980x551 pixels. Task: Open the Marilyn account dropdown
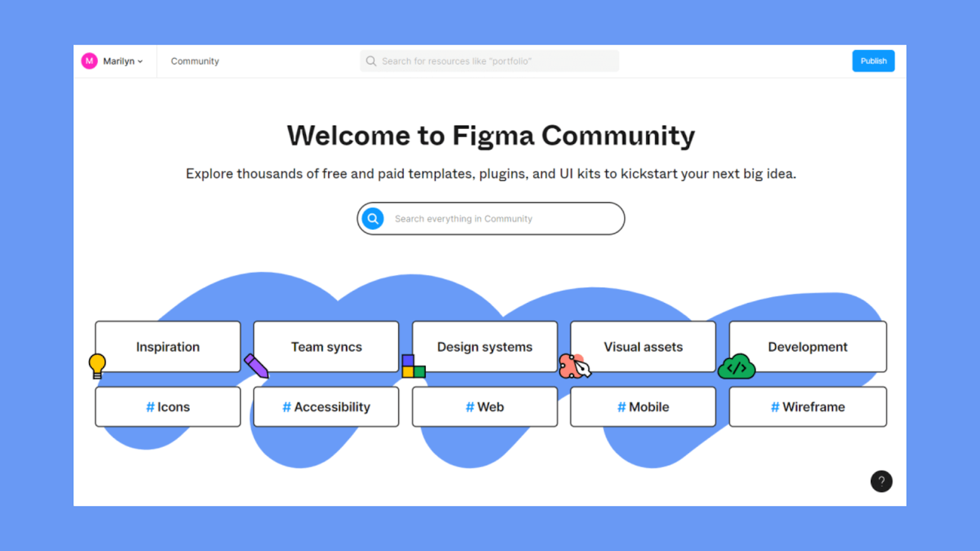coord(123,61)
